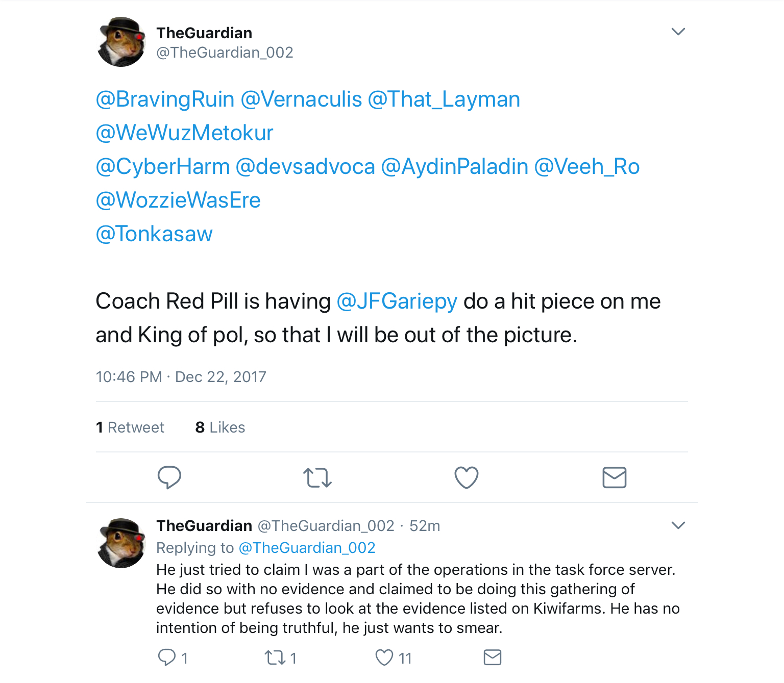The height and width of the screenshot is (683, 784).
Task: Reply to the 52m follow-up tweet
Action: click(166, 657)
